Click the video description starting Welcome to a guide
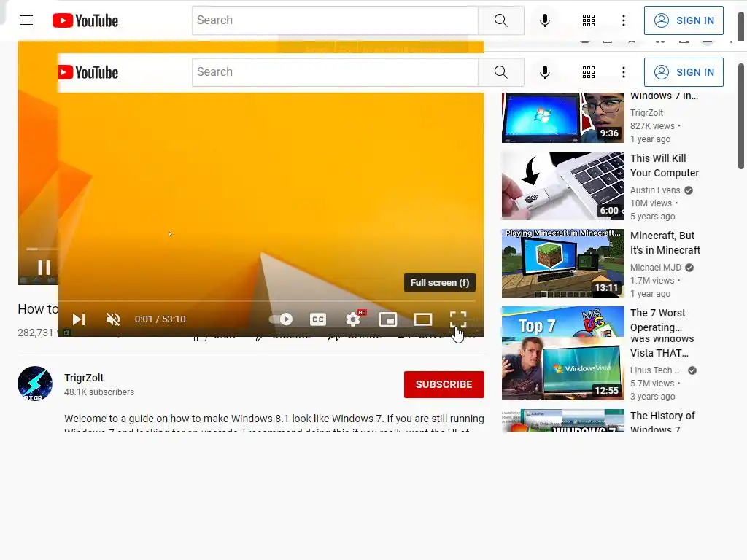The height and width of the screenshot is (560, 747). tap(274, 424)
